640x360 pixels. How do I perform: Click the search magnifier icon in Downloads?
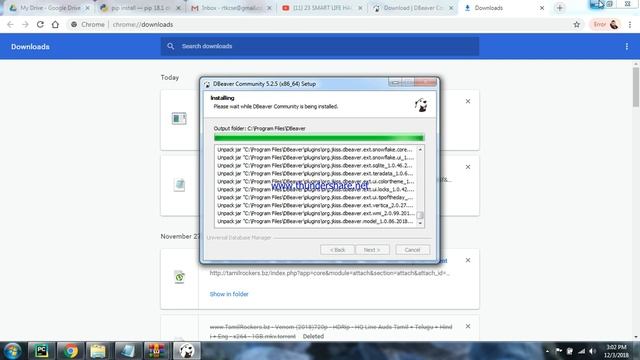[x=171, y=46]
